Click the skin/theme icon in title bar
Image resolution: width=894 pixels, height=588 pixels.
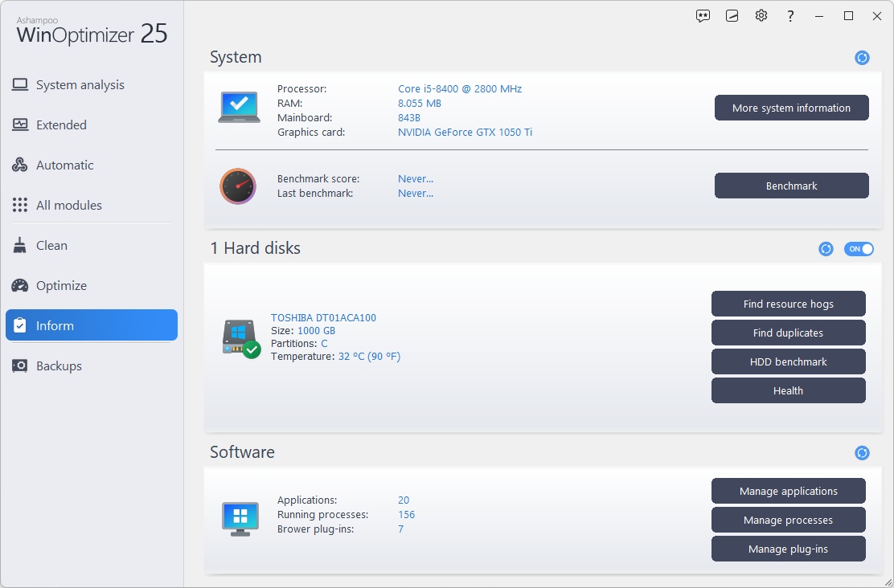click(x=732, y=16)
